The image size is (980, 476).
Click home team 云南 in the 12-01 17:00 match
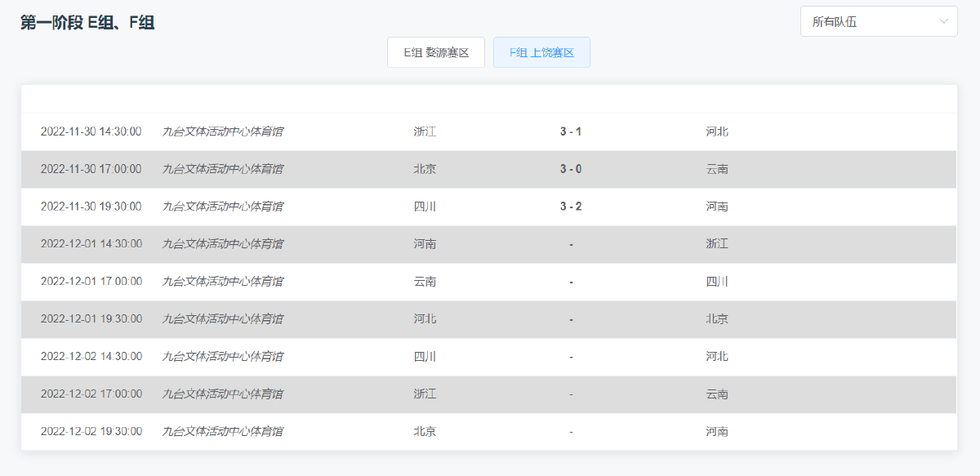point(425,282)
